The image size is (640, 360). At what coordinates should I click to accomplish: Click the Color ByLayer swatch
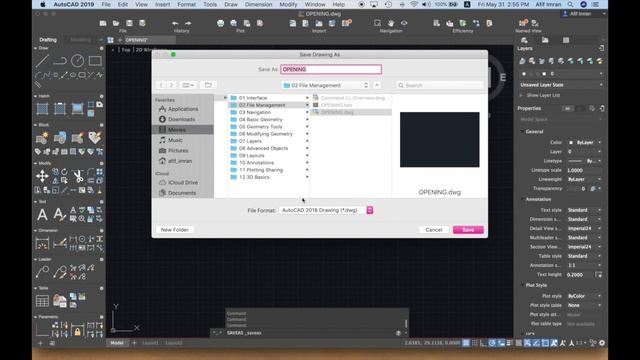click(x=571, y=142)
